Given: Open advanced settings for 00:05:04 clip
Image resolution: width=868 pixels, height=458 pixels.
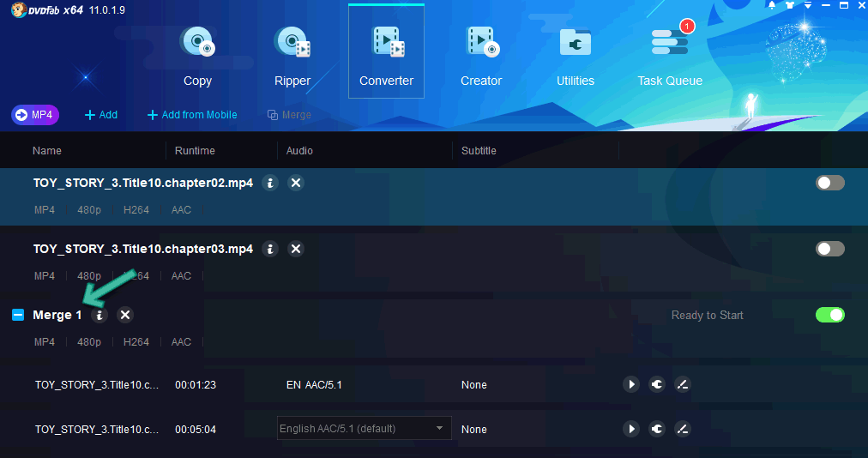Looking at the screenshot, I should [x=657, y=429].
